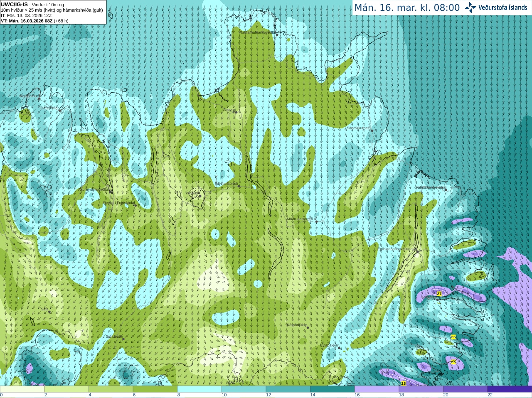Click the white 0–2 m/s legend swatch
Screen dimensions: 532x398
pos(22,389)
